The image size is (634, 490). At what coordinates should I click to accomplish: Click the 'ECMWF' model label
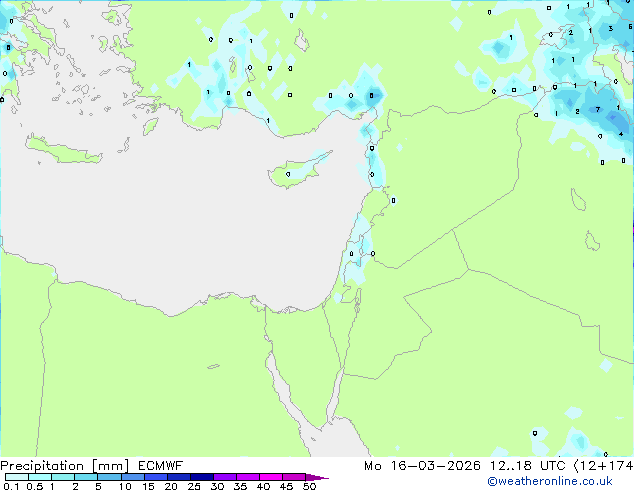pos(161,466)
